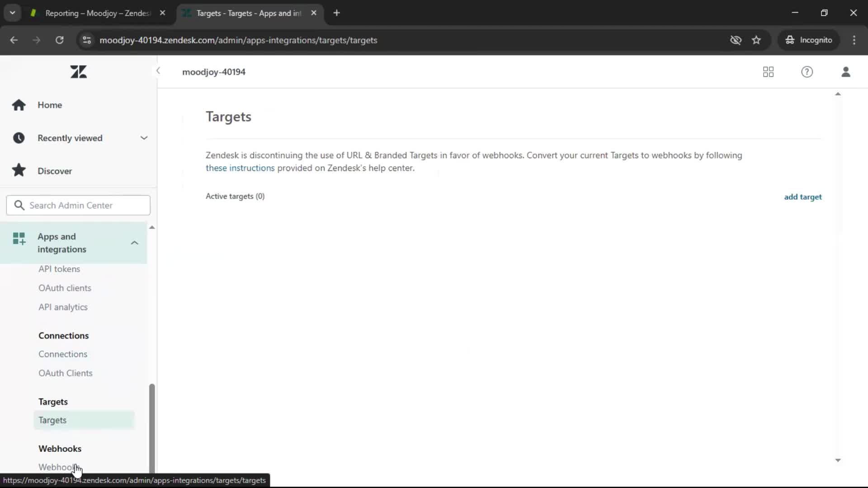Click main page scroll down arrow
This screenshot has width=868, height=488.
(838, 460)
